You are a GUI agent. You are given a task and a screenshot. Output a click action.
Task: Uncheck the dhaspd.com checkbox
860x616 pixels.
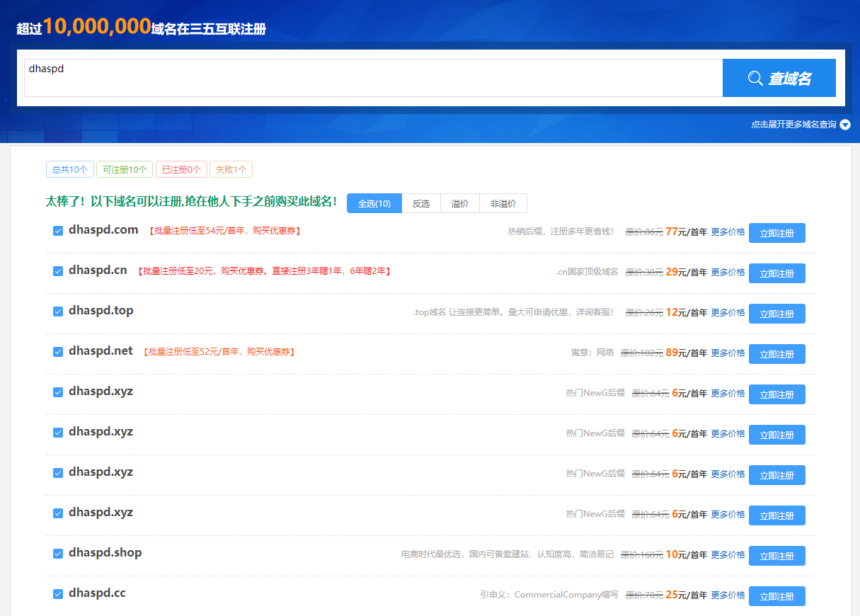point(58,231)
